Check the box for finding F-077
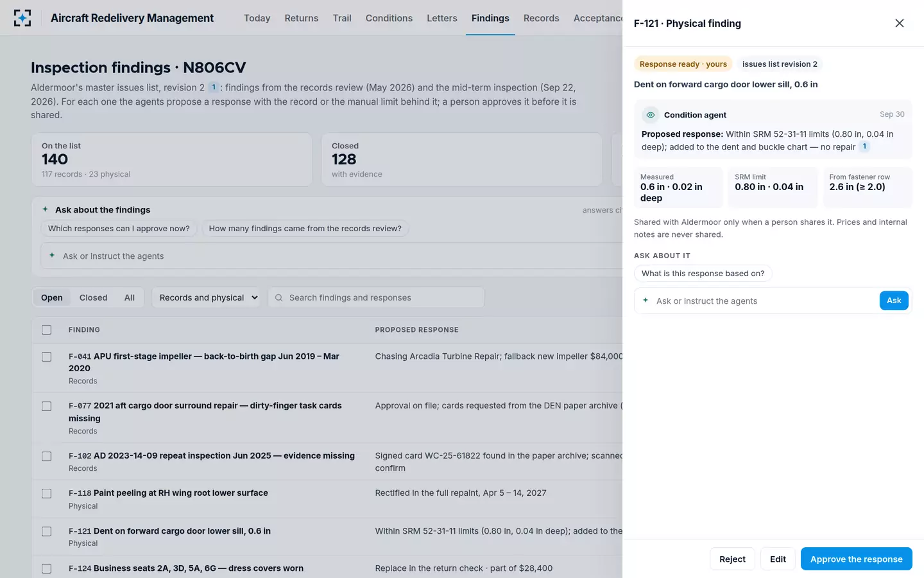924x578 pixels. pos(46,407)
